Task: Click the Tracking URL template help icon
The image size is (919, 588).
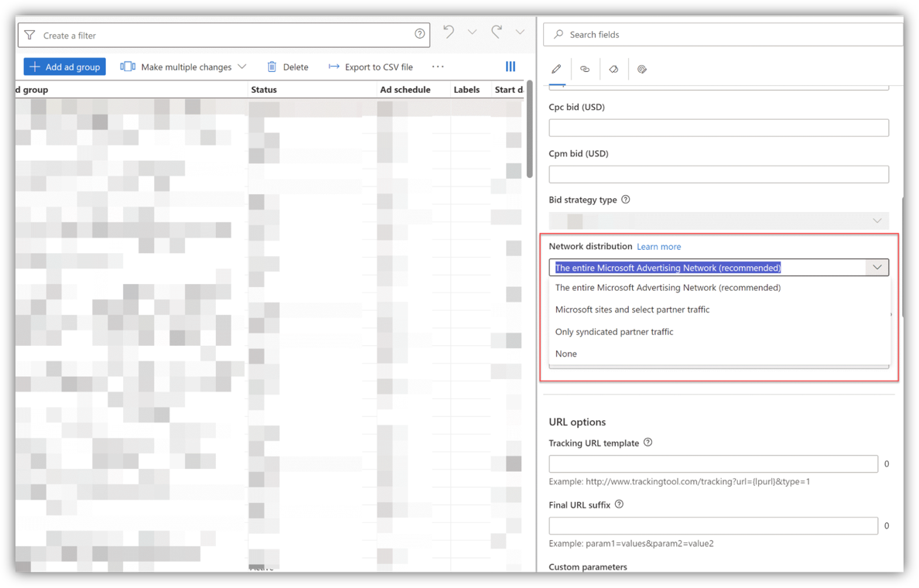Action: click(648, 443)
